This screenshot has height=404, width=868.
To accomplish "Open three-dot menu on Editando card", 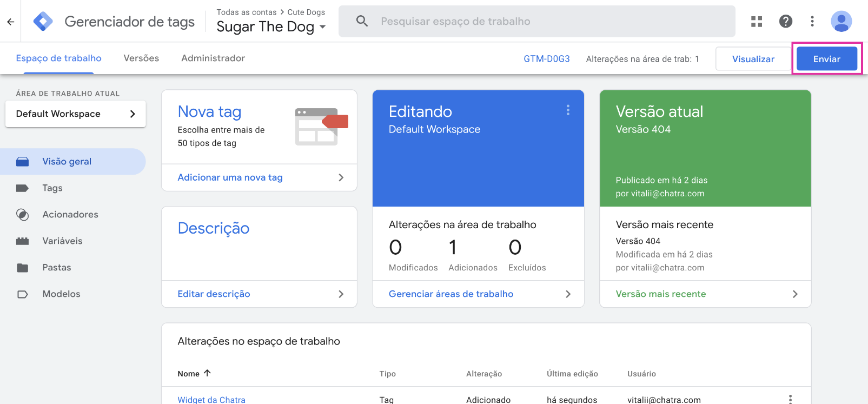I will point(568,110).
